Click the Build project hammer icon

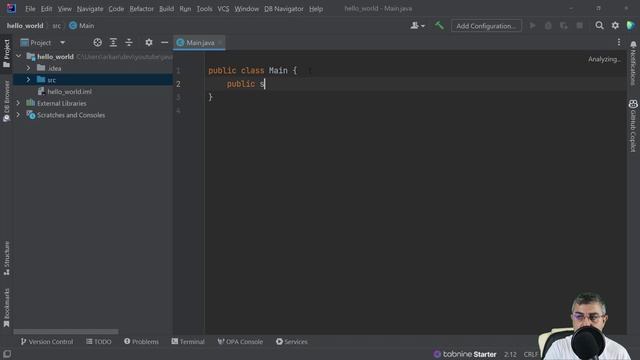click(439, 26)
